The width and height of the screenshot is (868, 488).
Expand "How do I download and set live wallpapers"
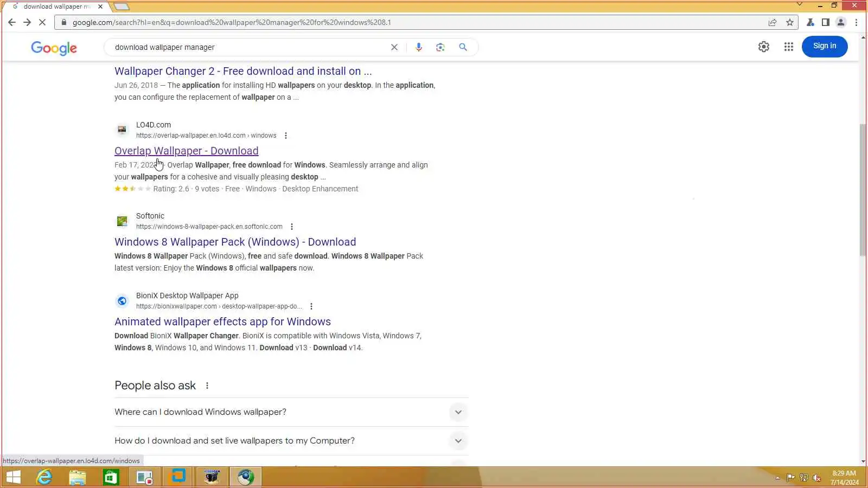[291, 441]
